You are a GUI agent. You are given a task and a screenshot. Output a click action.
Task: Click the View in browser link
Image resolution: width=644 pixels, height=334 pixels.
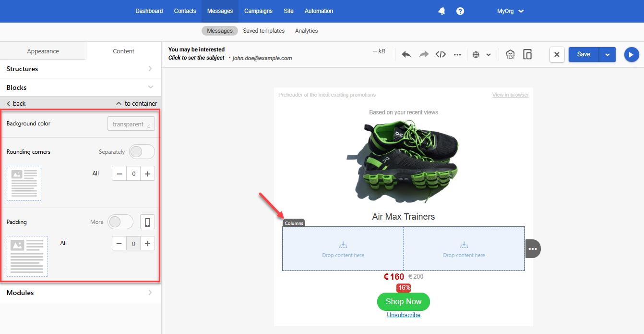tap(510, 95)
